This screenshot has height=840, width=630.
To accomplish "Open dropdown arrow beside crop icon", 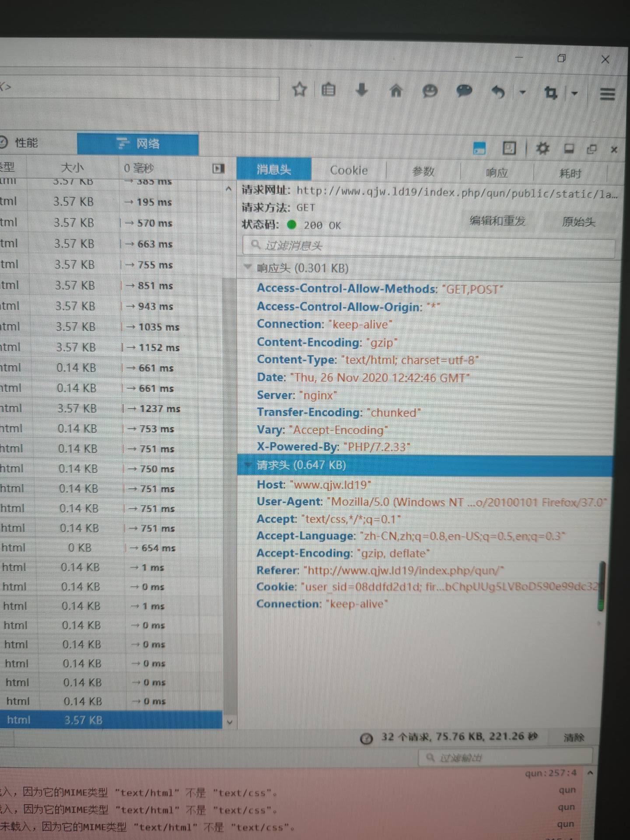I will 575,93.
